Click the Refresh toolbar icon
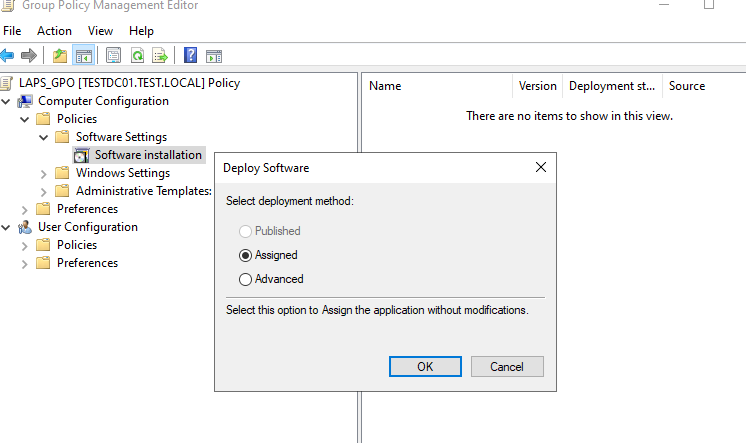This screenshot has height=443, width=746. point(137,55)
